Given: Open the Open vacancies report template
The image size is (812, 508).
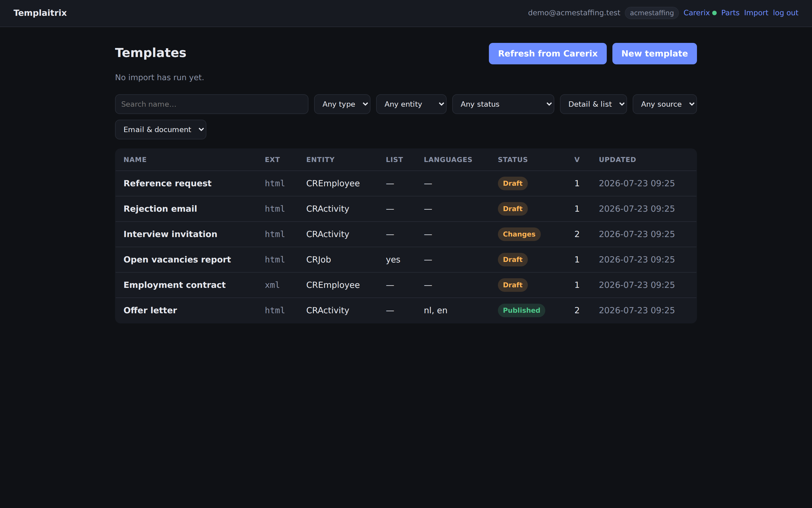Looking at the screenshot, I should [x=177, y=259].
